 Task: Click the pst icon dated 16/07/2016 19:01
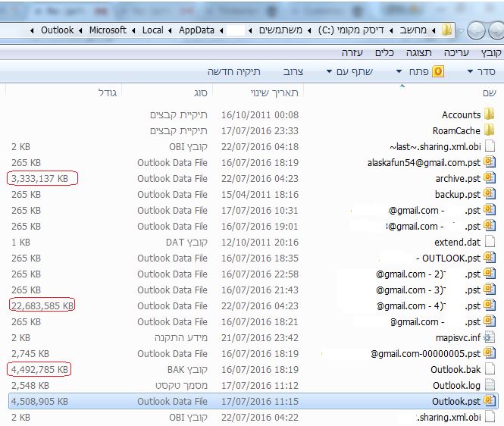[490, 226]
